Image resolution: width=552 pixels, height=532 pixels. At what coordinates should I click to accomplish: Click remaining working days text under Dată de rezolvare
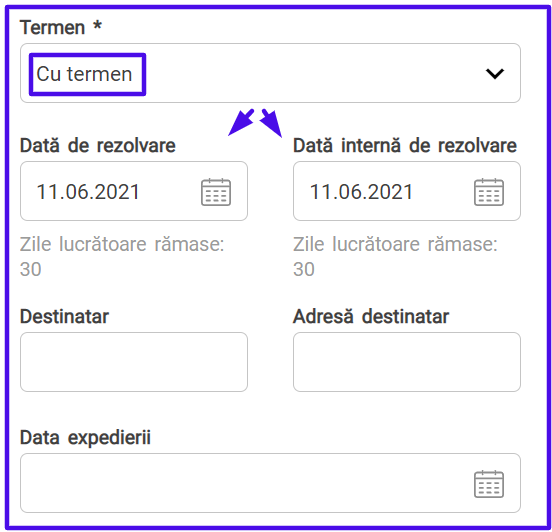click(122, 257)
